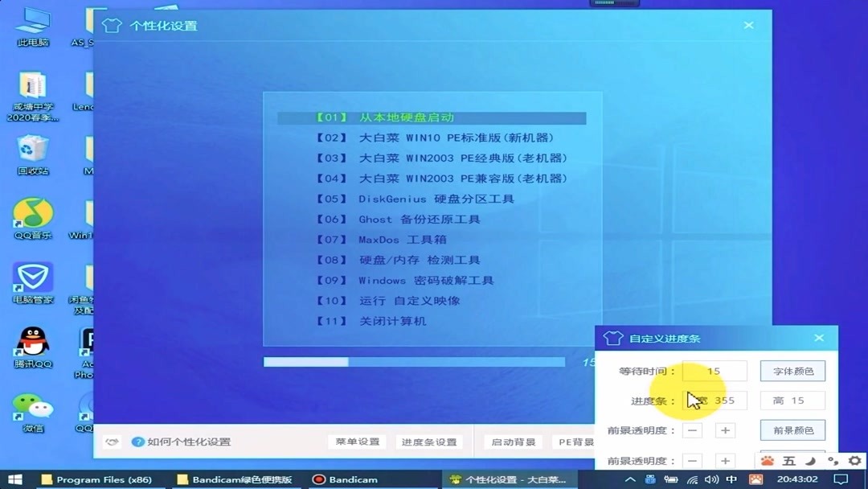Click the T-shirt icon on 自定义进度条 title bar

click(612, 338)
